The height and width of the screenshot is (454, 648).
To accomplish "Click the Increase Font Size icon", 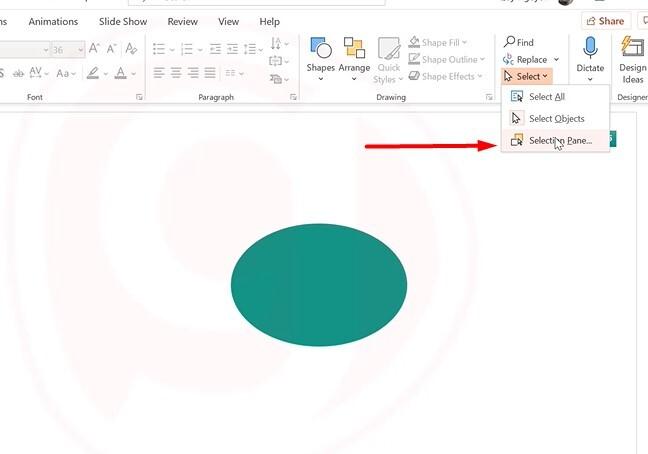I will click(x=94, y=49).
